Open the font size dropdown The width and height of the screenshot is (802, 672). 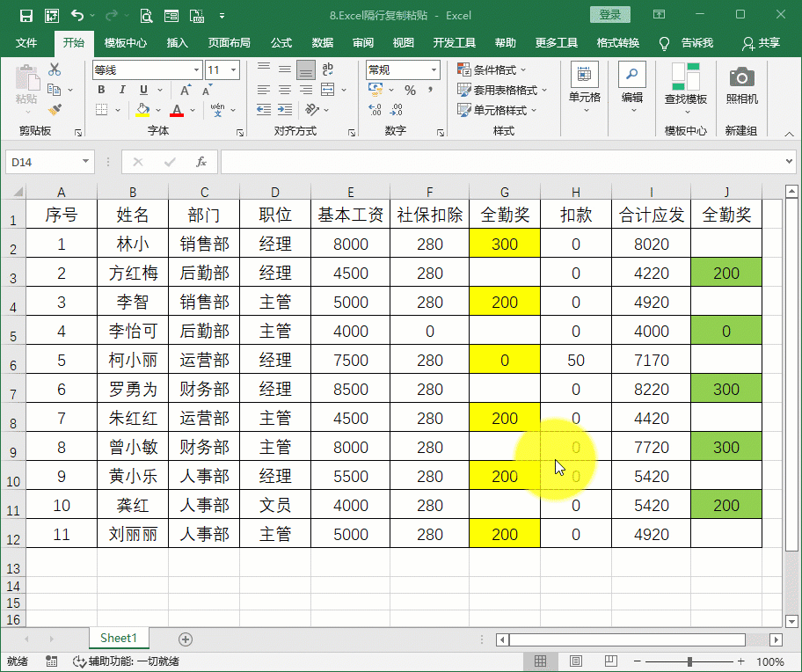coord(233,70)
